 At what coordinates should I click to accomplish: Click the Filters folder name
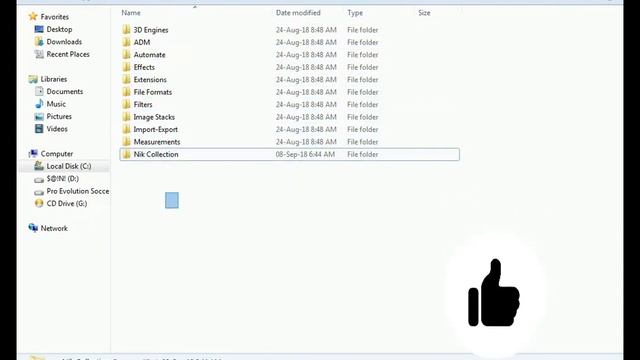pos(143,104)
